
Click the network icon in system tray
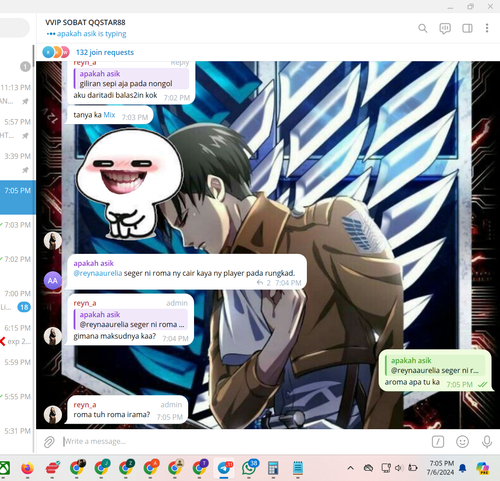[386, 468]
